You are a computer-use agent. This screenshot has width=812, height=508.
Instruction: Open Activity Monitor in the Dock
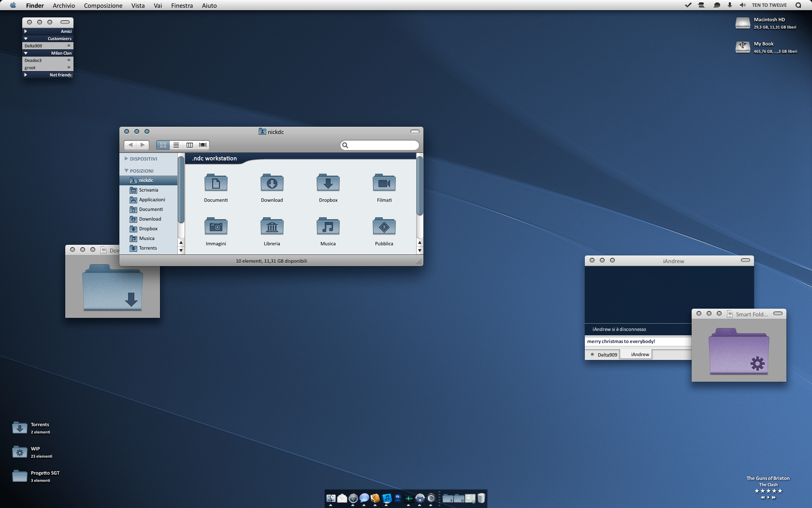[x=409, y=498]
